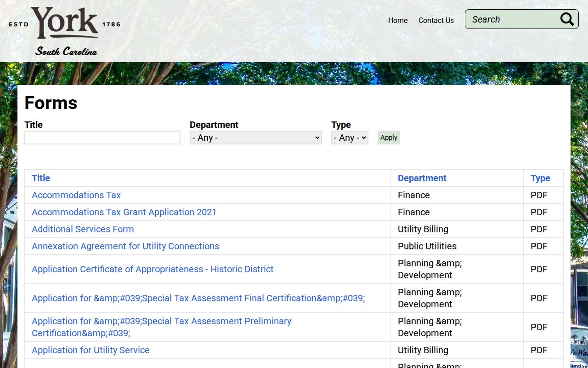Click Planning & Development in the Final Certification row
This screenshot has width=588, height=368.
point(430,298)
